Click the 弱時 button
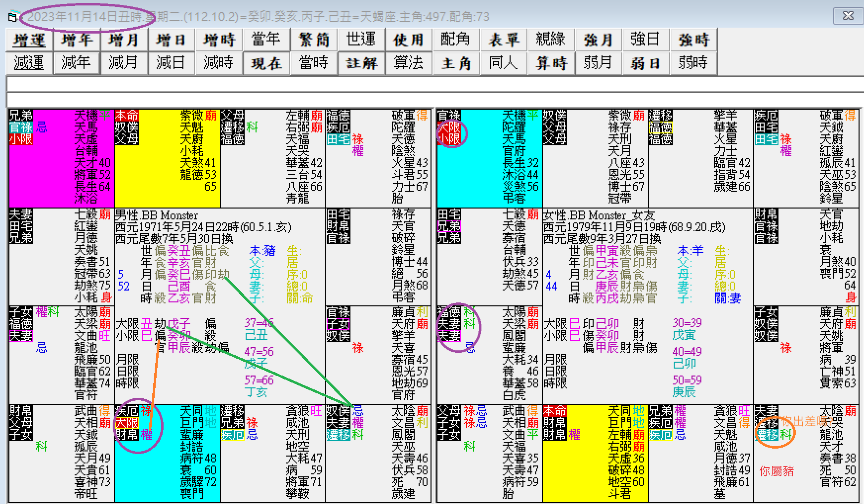Screen dimensions: 864x504 pyautogui.click(x=693, y=63)
